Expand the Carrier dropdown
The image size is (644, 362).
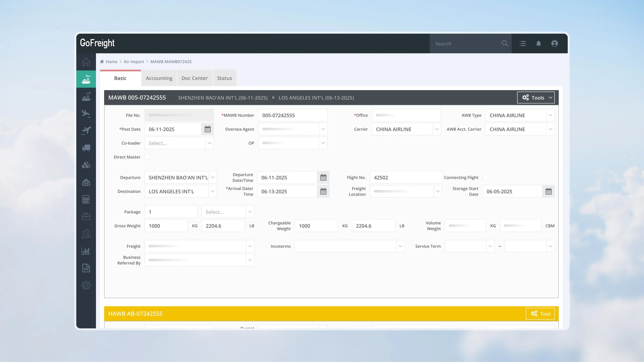click(437, 129)
